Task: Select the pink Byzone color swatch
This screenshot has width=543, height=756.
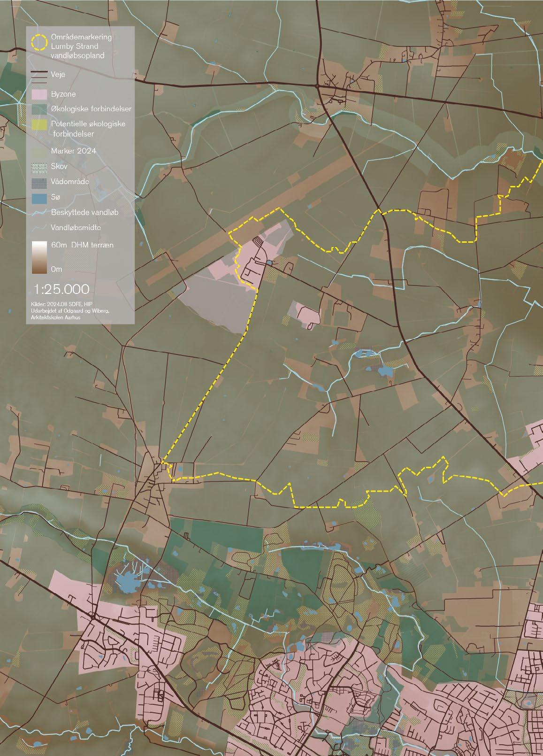Action: pos(39,94)
